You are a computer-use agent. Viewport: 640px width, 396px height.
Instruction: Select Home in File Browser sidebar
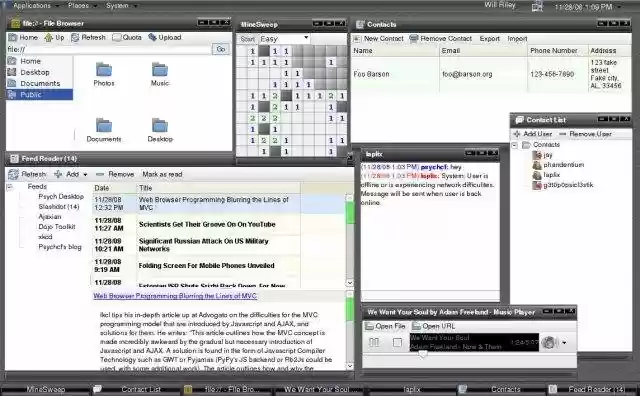point(40,61)
